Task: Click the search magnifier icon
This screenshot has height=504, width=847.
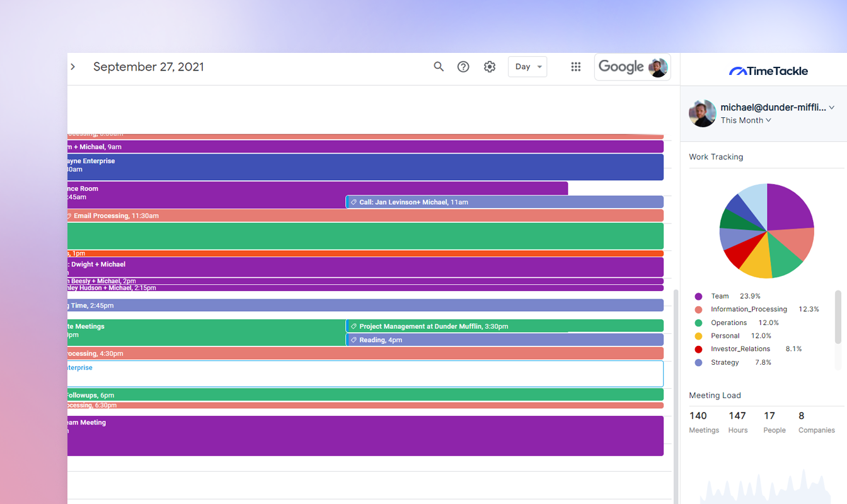Action: (439, 67)
